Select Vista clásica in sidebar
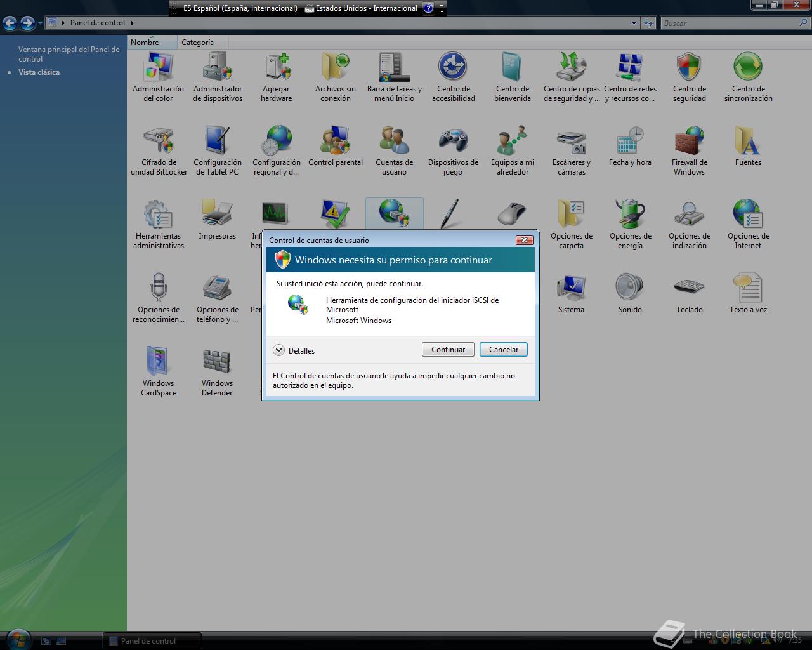 pyautogui.click(x=39, y=72)
